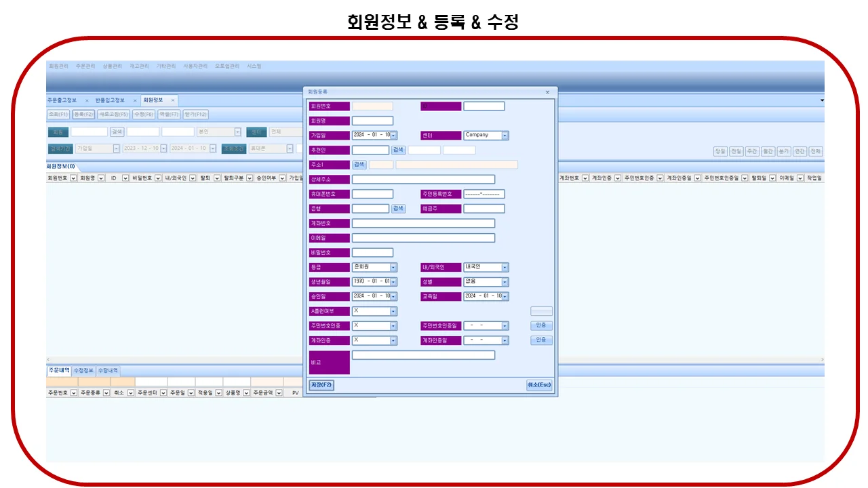Open the 교육일 date dropdown
Image resolution: width=868 pixels, height=488 pixels.
505,297
